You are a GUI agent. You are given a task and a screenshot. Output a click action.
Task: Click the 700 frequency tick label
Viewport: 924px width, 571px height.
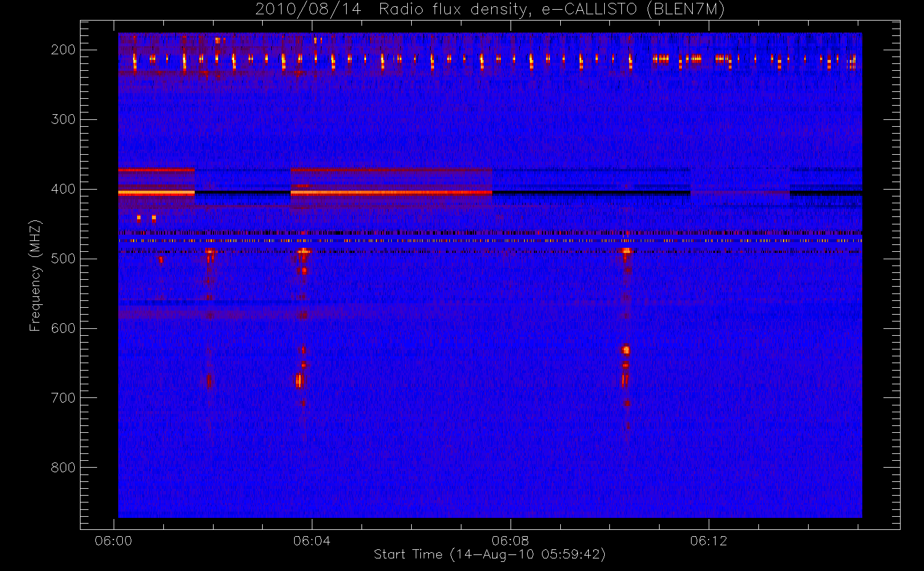[63, 398]
